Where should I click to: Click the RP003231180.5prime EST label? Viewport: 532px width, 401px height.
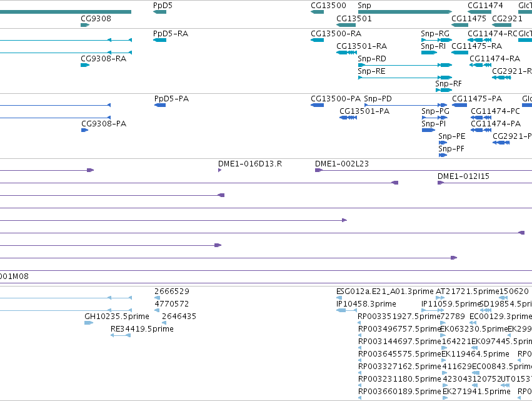tap(399, 379)
